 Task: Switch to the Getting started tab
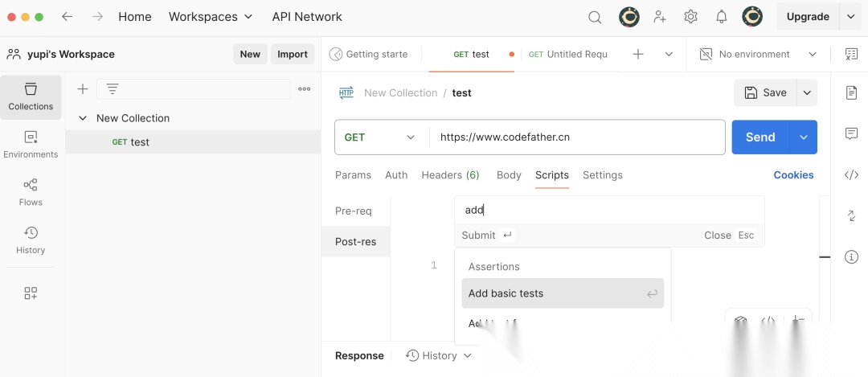point(369,54)
